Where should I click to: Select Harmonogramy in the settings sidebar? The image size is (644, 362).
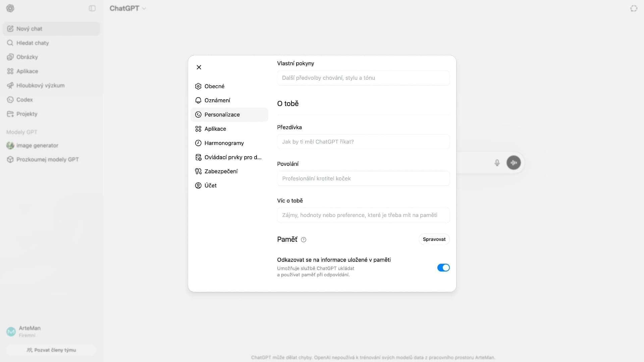[x=224, y=143]
